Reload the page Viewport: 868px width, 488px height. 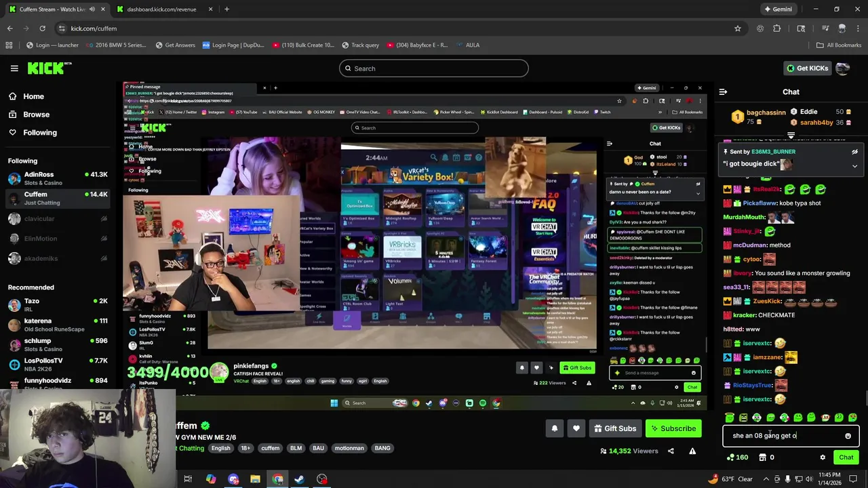point(42,28)
